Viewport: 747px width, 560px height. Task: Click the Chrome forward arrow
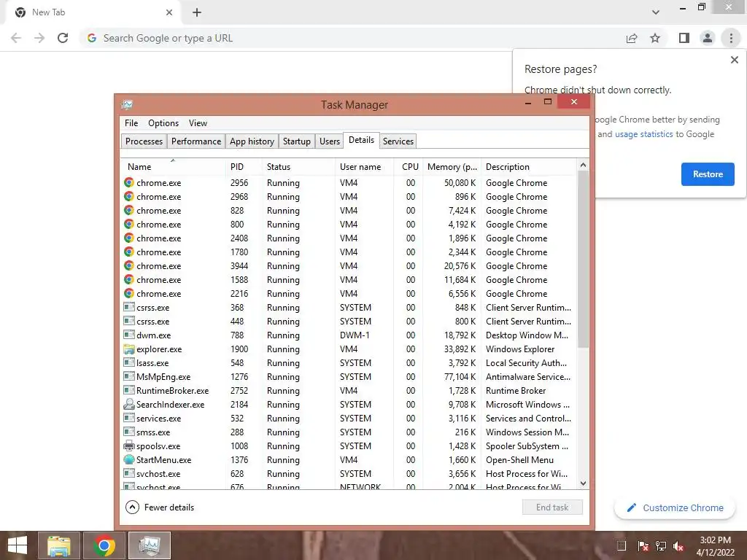pos(39,38)
